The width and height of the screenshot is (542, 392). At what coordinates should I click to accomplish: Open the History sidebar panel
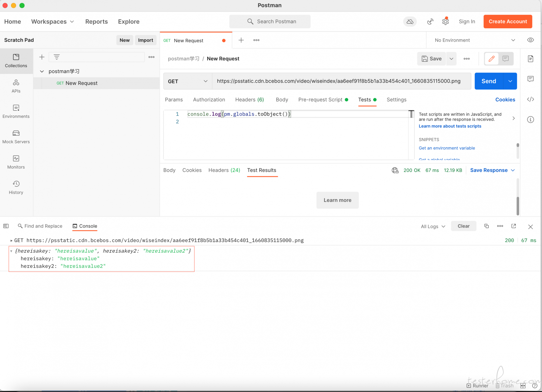pos(16,188)
